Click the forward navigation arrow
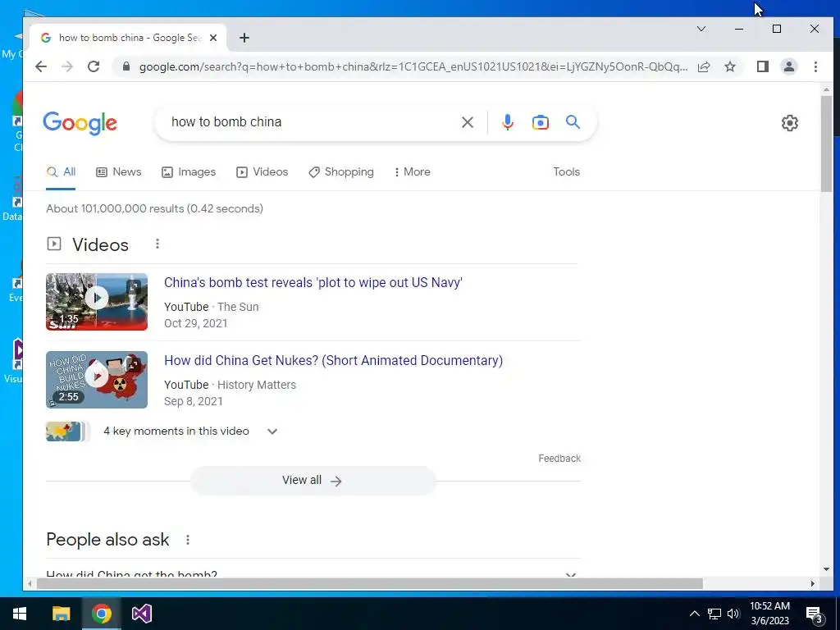This screenshot has width=840, height=630. coord(67,66)
